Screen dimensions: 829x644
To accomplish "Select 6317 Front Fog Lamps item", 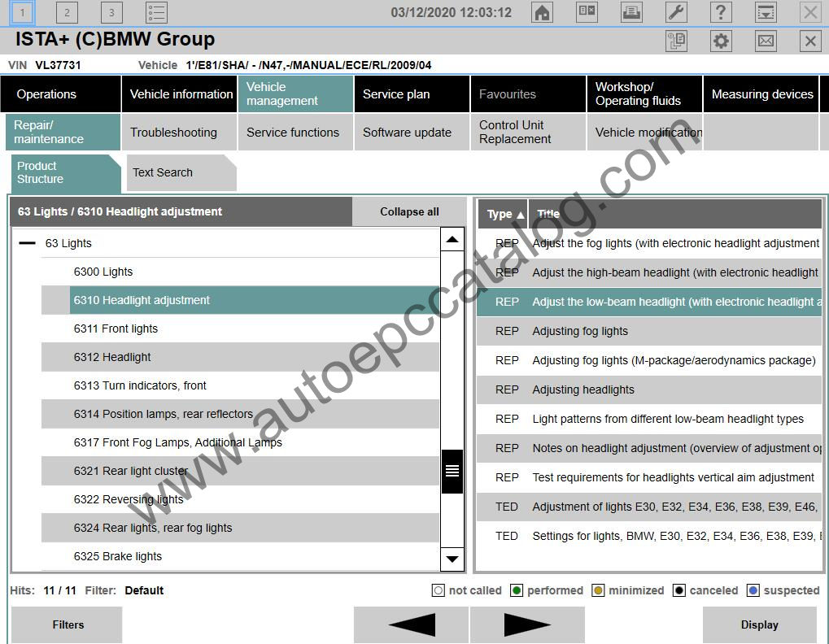I will (x=241, y=442).
